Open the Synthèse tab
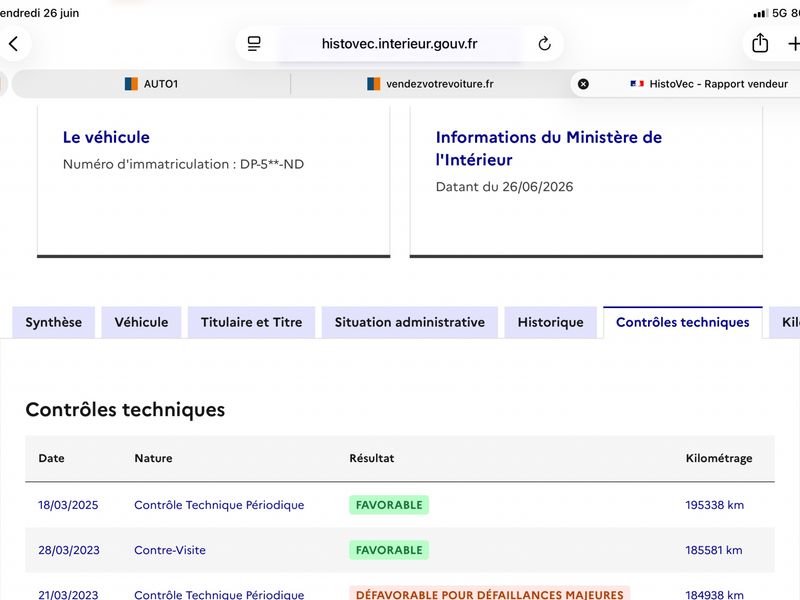Viewport: 800px width, 600px height. [54, 322]
